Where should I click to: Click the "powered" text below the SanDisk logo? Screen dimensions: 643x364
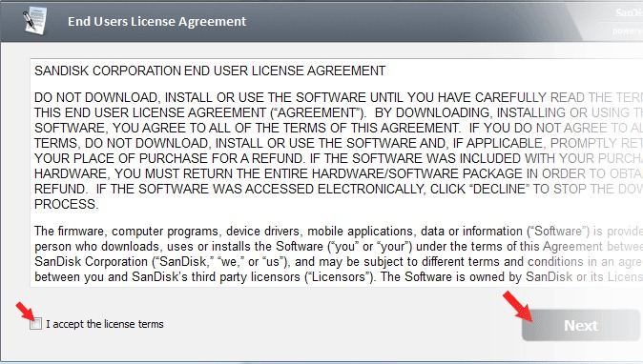[x=628, y=30]
